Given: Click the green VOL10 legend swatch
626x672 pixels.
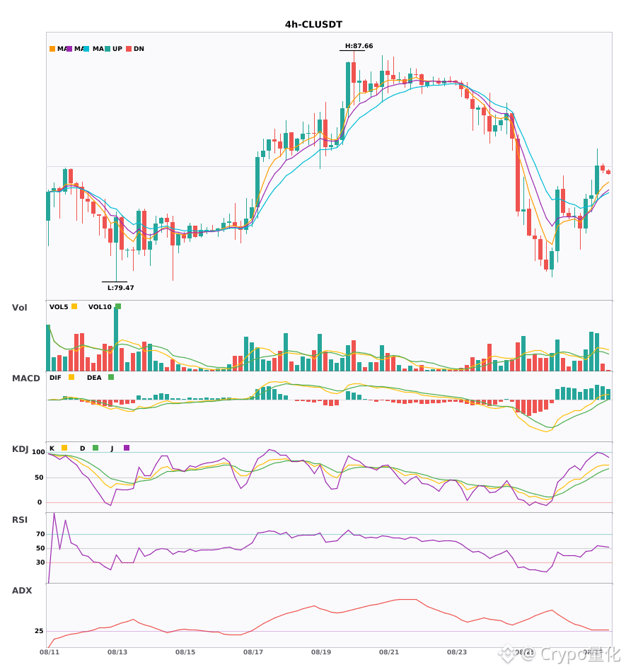Looking at the screenshot, I should (118, 306).
